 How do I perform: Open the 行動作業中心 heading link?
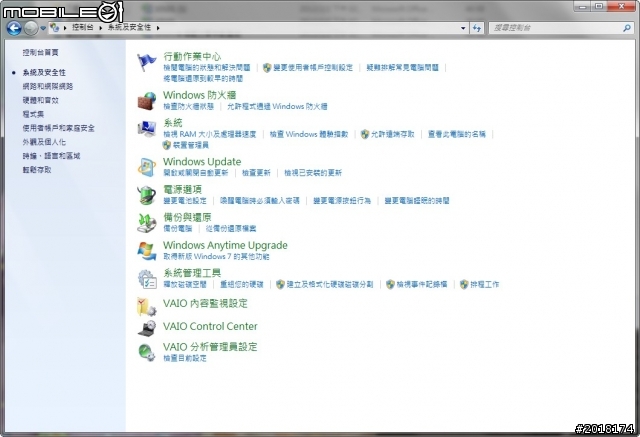point(192,56)
